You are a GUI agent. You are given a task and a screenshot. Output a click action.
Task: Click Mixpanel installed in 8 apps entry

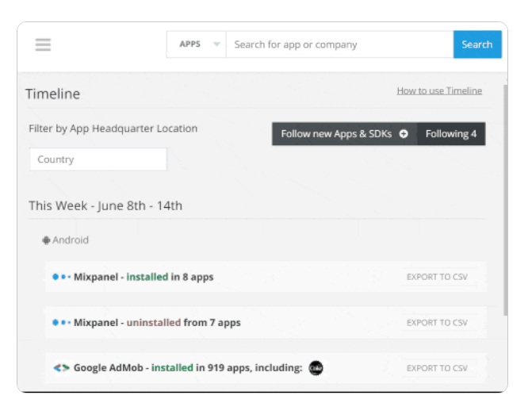coord(144,278)
